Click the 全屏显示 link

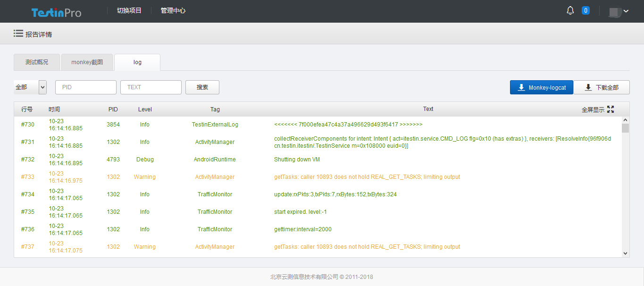coord(593,109)
